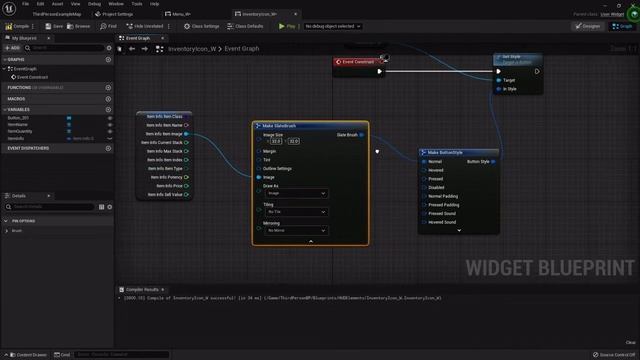The image size is (640, 360).
Task: Open the Asset menu
Action: (58, 4)
